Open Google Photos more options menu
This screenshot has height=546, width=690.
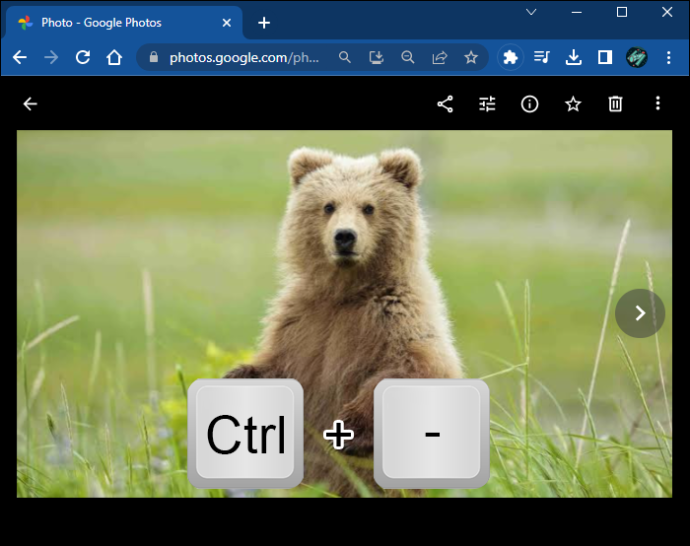(x=658, y=104)
